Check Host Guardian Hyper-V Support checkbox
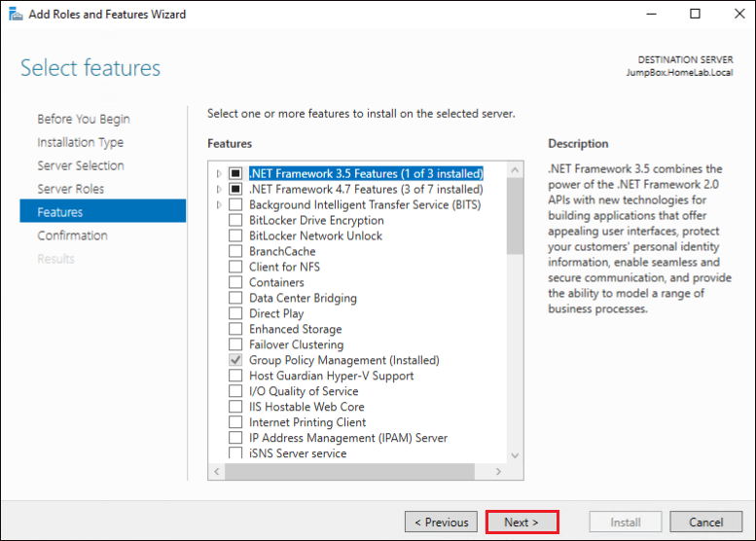 click(235, 376)
